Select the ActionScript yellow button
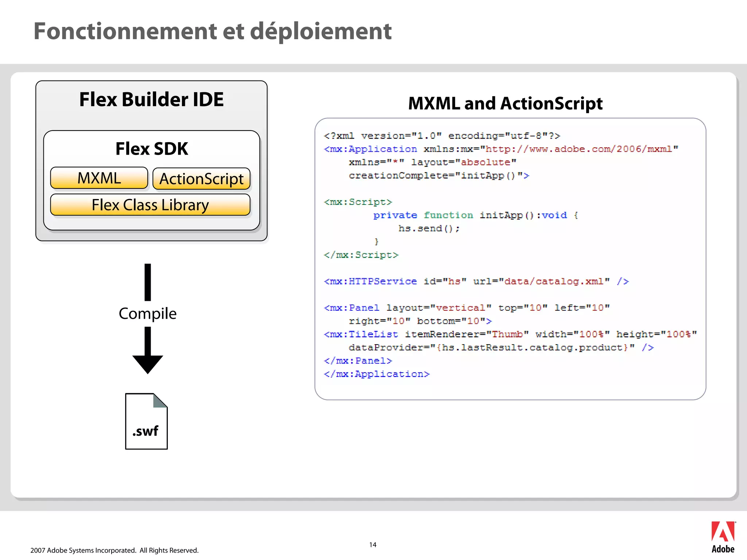This screenshot has width=747, height=560. click(201, 179)
